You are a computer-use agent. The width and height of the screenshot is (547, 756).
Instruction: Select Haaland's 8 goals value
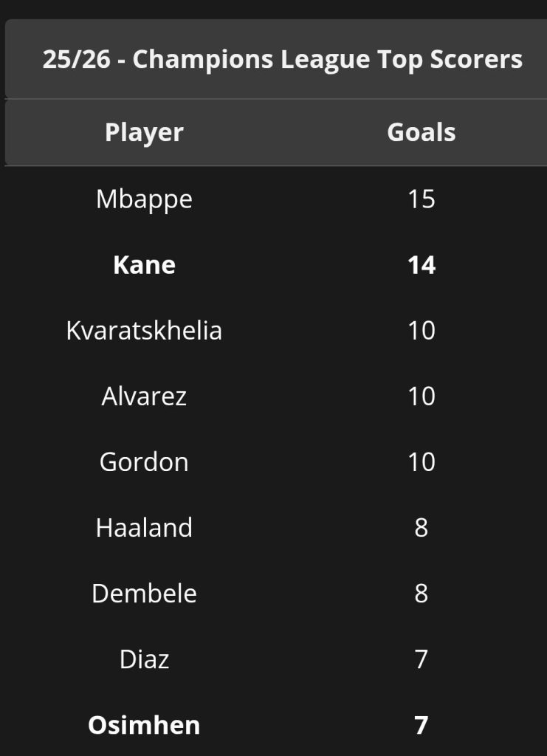[422, 527]
